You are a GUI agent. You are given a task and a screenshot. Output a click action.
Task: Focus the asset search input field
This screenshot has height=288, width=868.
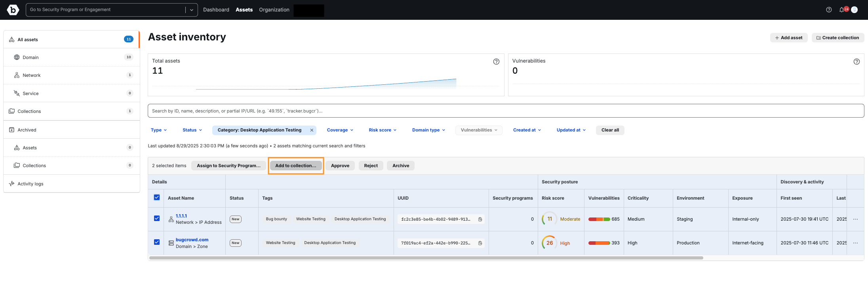tap(506, 111)
